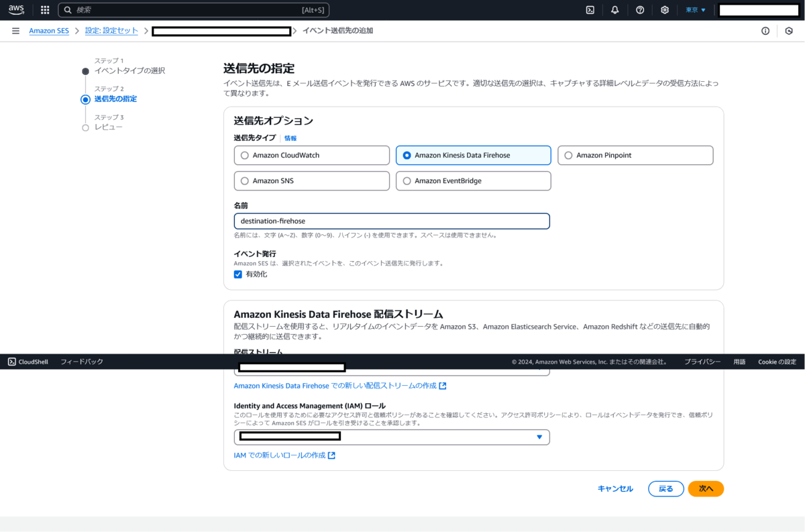The width and height of the screenshot is (805, 532).
Task: Go to step 1 イベントタイプの選択
Action: click(129, 70)
